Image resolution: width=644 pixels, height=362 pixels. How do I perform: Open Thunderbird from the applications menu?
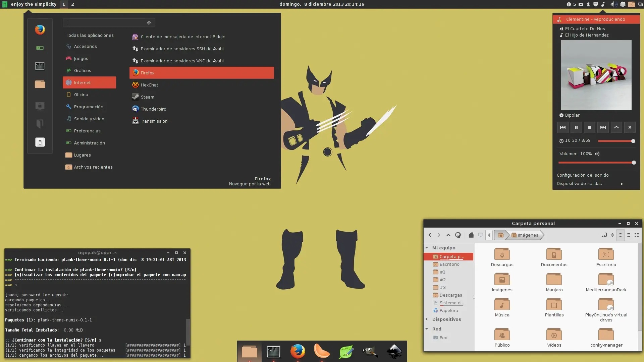pos(154,109)
